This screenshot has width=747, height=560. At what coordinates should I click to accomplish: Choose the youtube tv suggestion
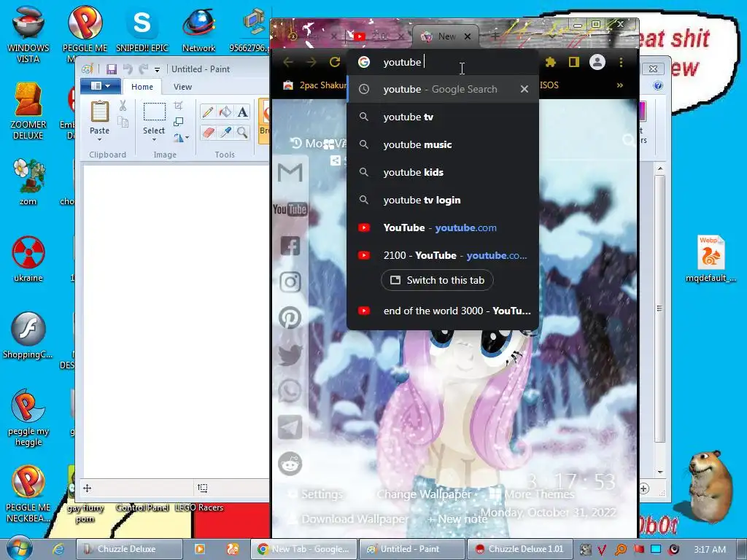tap(443, 117)
